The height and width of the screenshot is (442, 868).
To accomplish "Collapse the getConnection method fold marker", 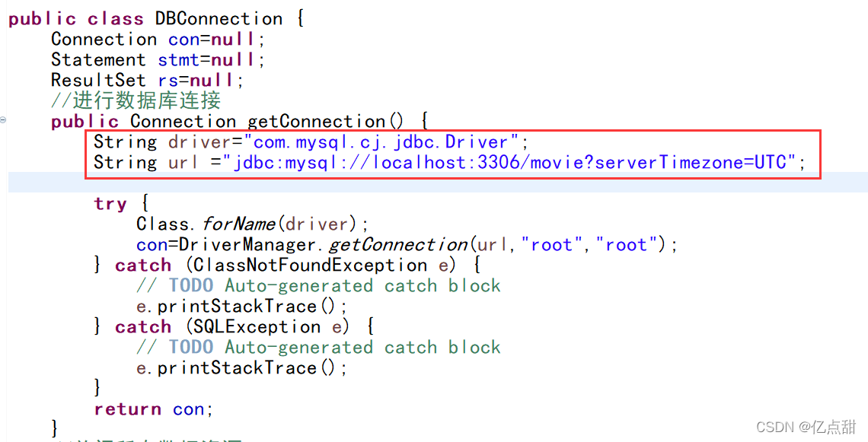I will pyautogui.click(x=3, y=119).
